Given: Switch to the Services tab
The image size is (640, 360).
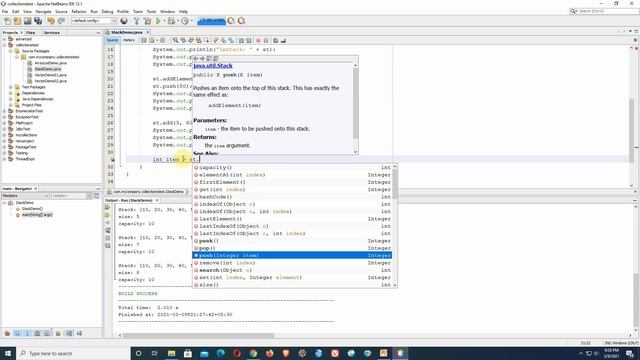Looking at the screenshot, I should click(x=51, y=32).
